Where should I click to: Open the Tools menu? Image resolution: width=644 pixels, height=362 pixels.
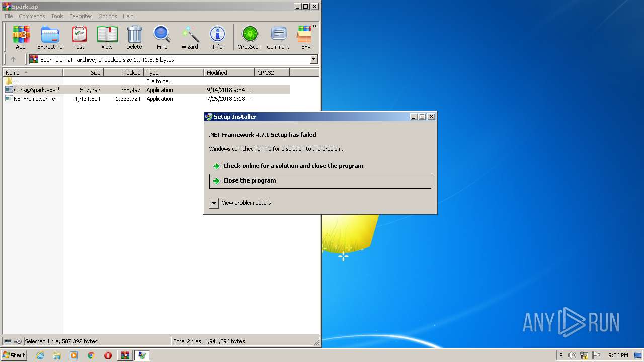57,16
